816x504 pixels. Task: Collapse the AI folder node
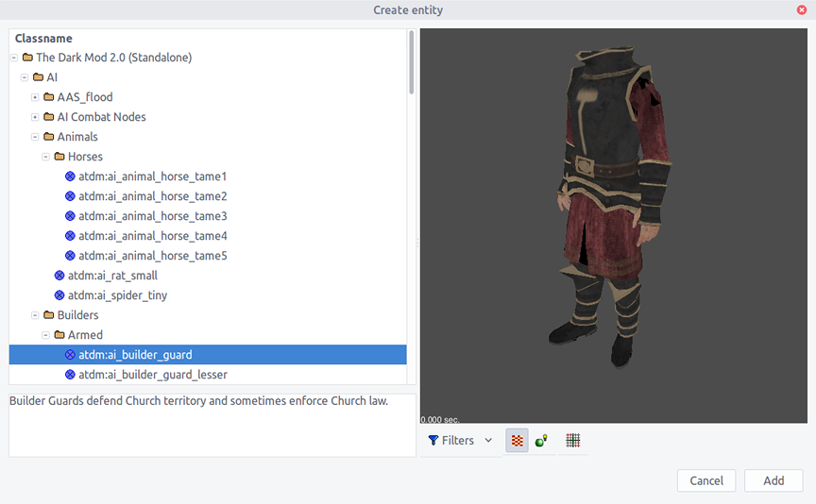pos(25,77)
